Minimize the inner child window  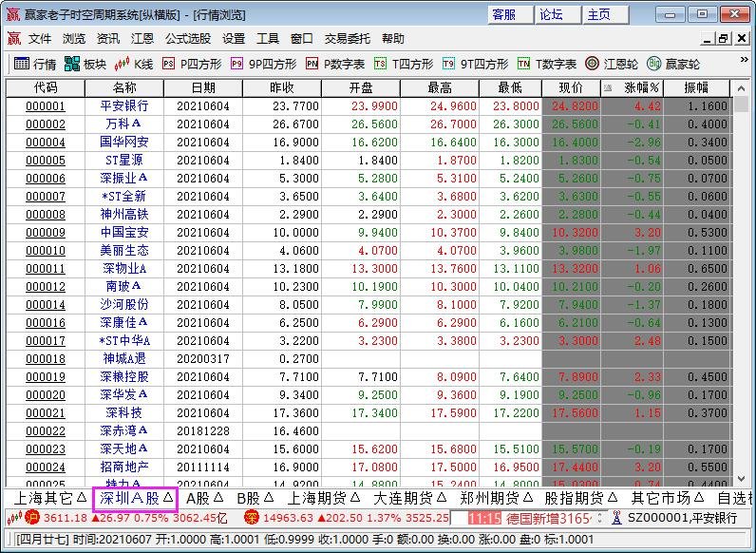coord(707,39)
